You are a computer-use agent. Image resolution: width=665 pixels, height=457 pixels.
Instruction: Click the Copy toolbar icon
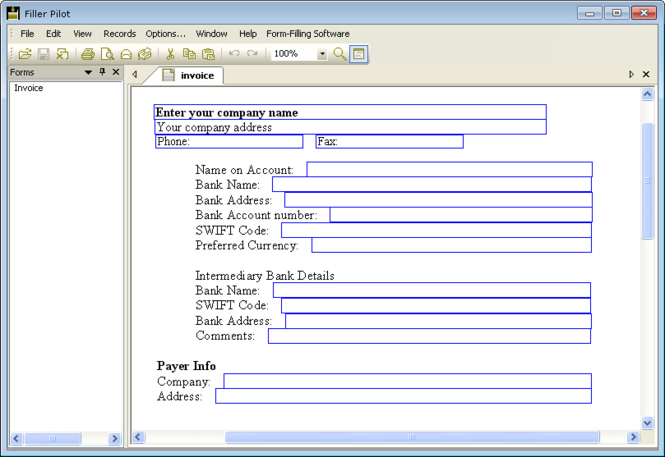189,54
